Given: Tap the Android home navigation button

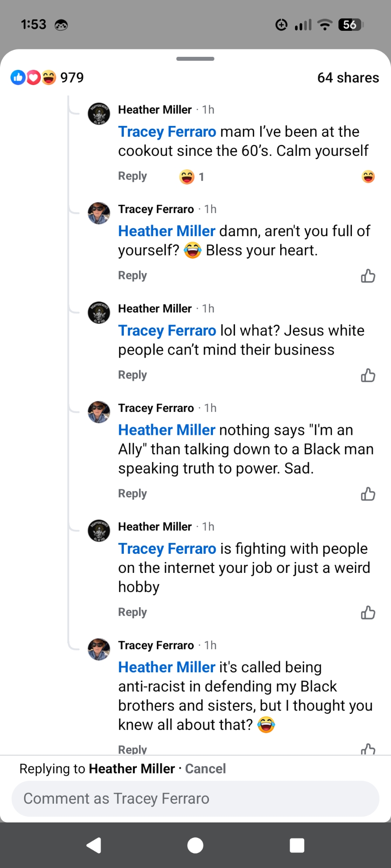Looking at the screenshot, I should pyautogui.click(x=195, y=845).
